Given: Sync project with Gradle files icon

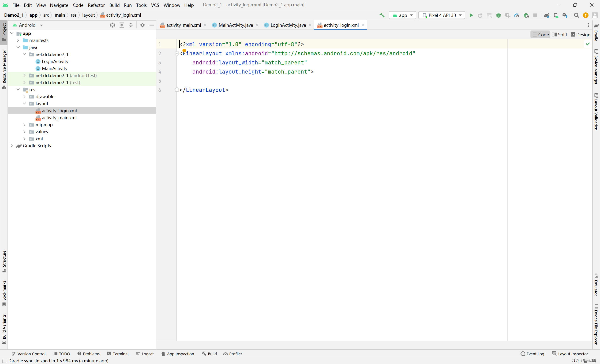Looking at the screenshot, I should [x=547, y=15].
